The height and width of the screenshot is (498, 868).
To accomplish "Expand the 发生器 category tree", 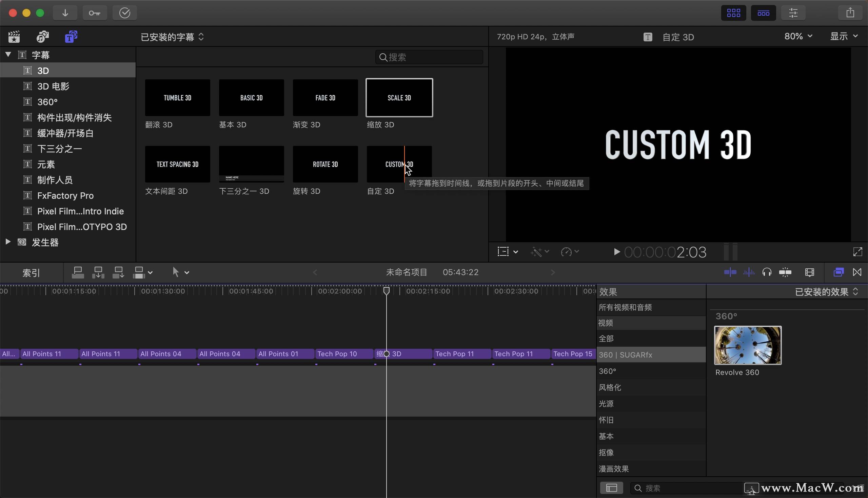I will point(8,242).
